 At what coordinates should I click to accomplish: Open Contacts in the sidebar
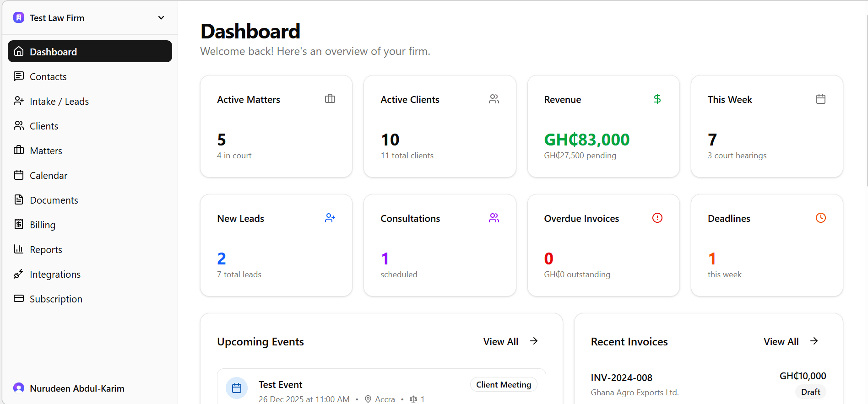point(90,76)
